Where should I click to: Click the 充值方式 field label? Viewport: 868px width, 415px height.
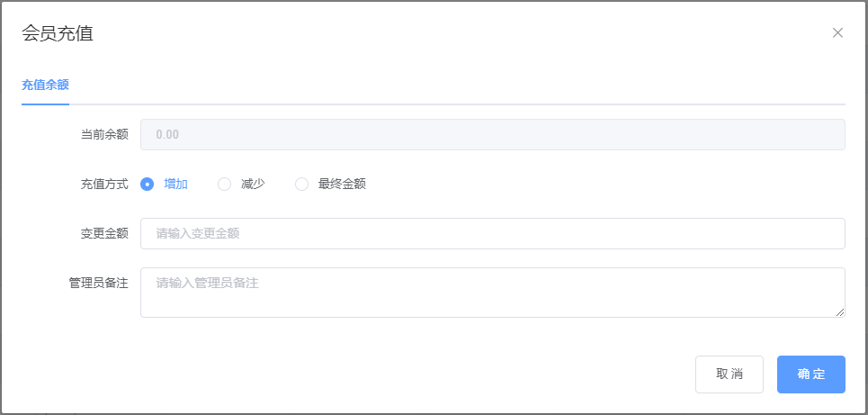[104, 185]
